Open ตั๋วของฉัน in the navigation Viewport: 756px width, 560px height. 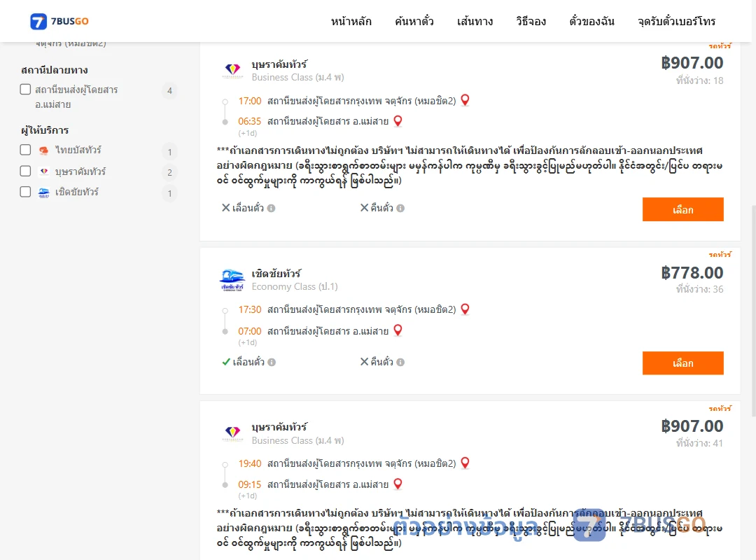click(591, 21)
